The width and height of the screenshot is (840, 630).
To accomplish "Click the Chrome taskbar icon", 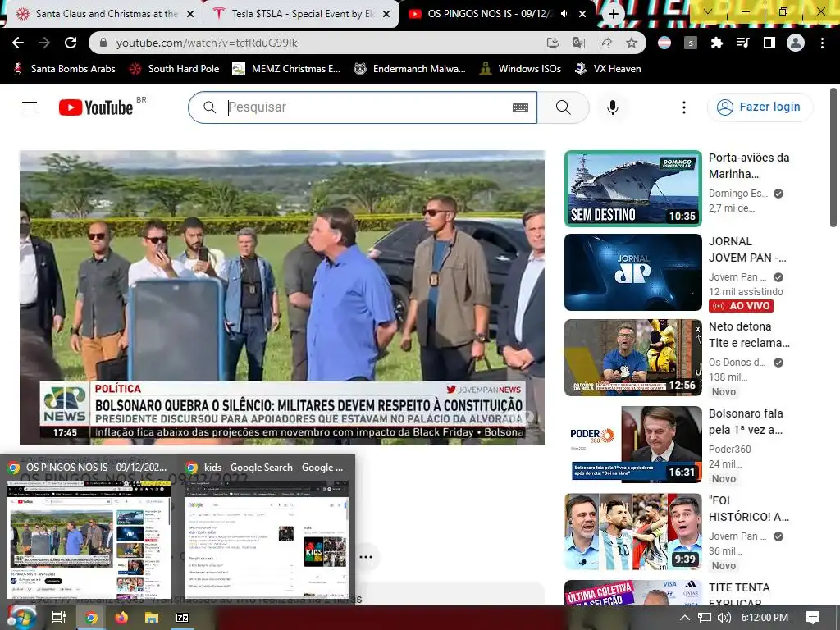I will (x=91, y=618).
